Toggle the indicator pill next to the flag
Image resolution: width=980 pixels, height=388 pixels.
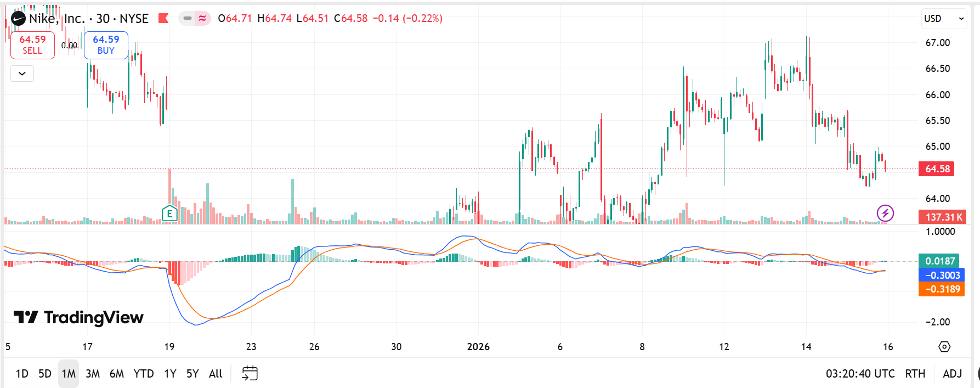195,18
